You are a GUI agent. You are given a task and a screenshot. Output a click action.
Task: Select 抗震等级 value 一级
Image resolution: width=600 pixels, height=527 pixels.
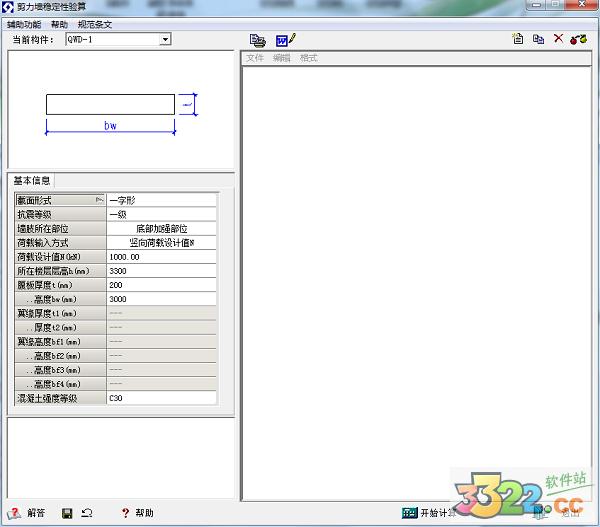coord(161,214)
